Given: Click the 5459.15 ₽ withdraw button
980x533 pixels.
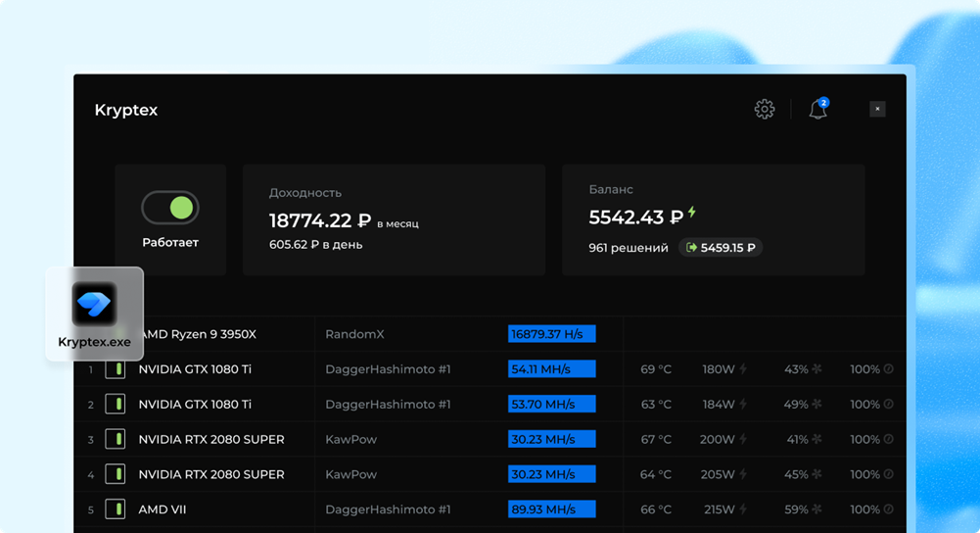Looking at the screenshot, I should [721, 248].
